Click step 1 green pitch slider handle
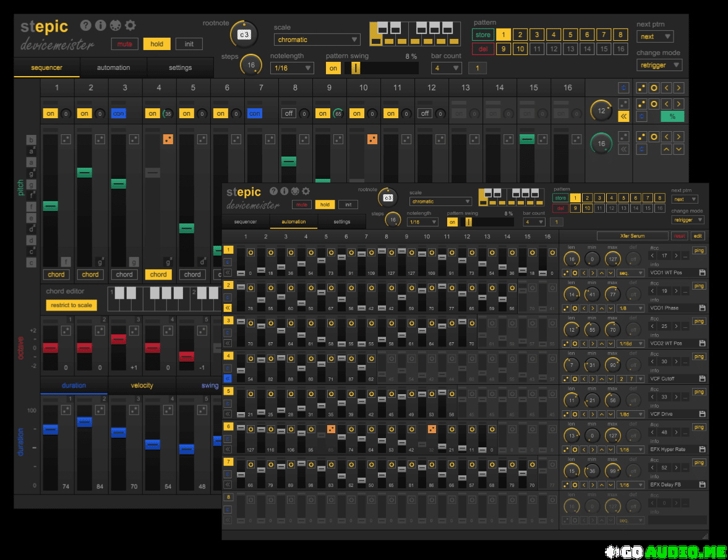The height and width of the screenshot is (560, 728). pyautogui.click(x=51, y=205)
